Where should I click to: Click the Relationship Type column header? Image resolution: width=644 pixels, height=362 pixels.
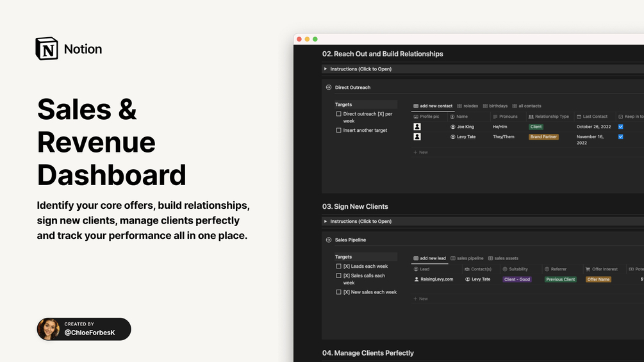click(549, 117)
